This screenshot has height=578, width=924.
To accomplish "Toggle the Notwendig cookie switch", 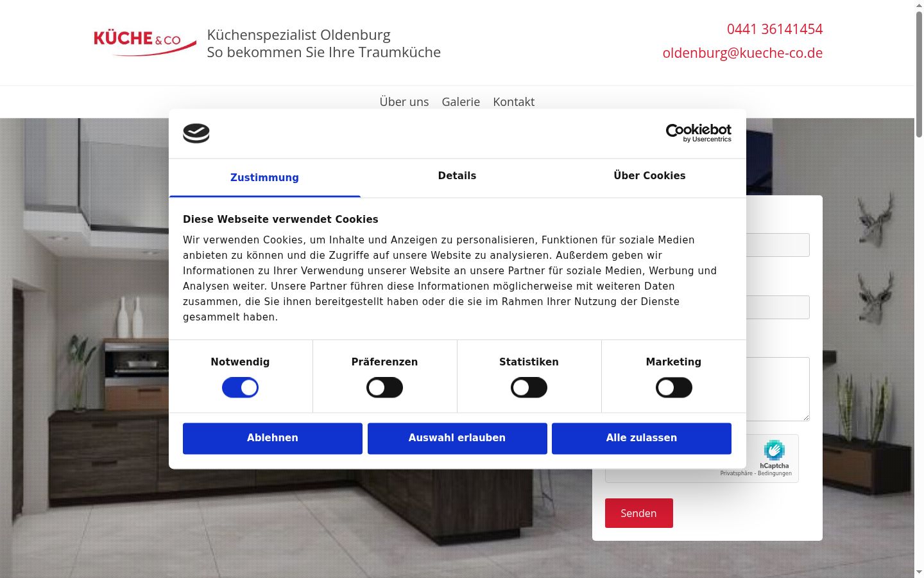I will point(240,388).
